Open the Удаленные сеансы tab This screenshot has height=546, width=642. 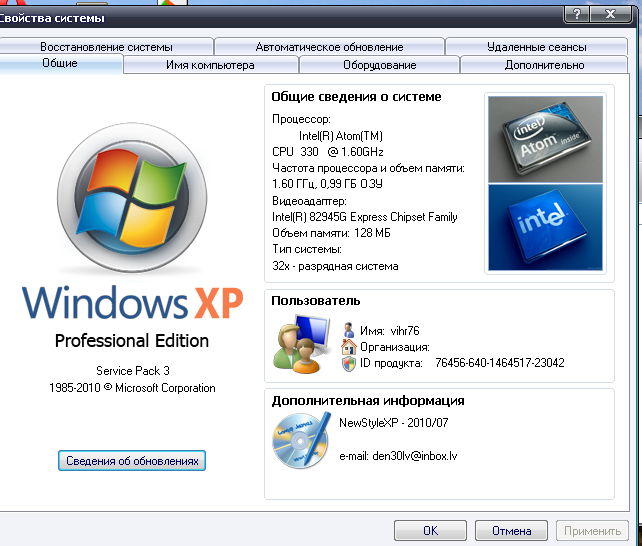point(536,47)
